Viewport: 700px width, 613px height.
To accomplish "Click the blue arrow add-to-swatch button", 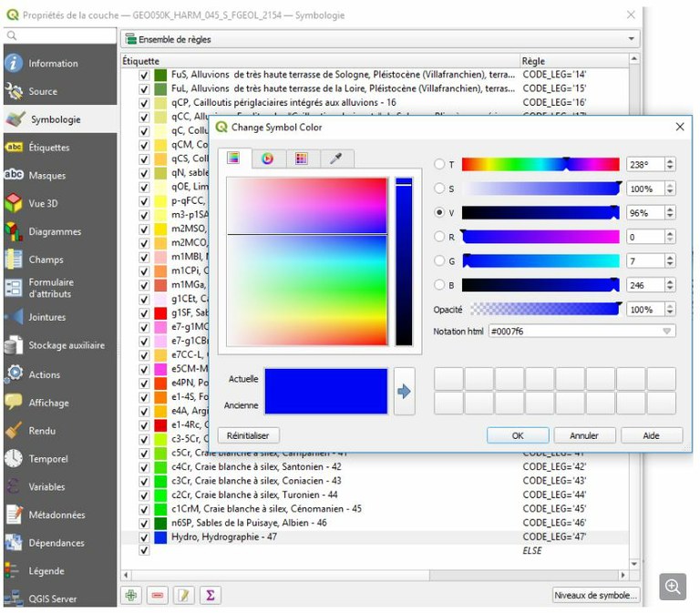I will [x=404, y=392].
